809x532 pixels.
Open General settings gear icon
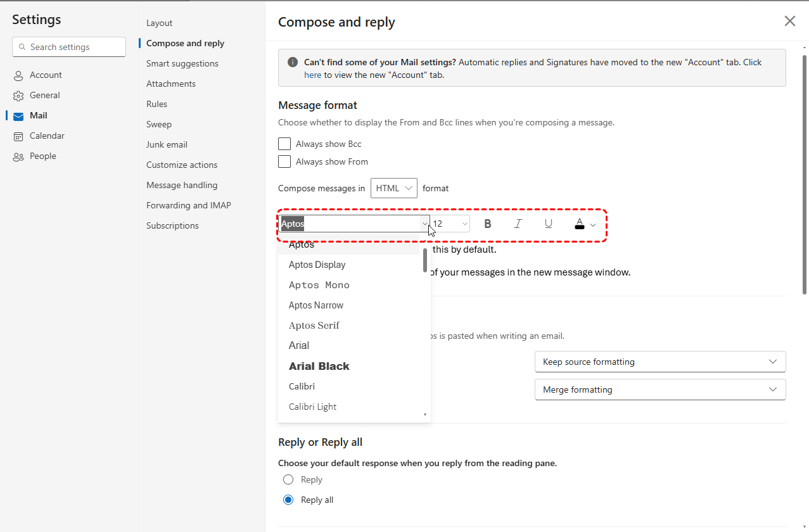pos(18,96)
